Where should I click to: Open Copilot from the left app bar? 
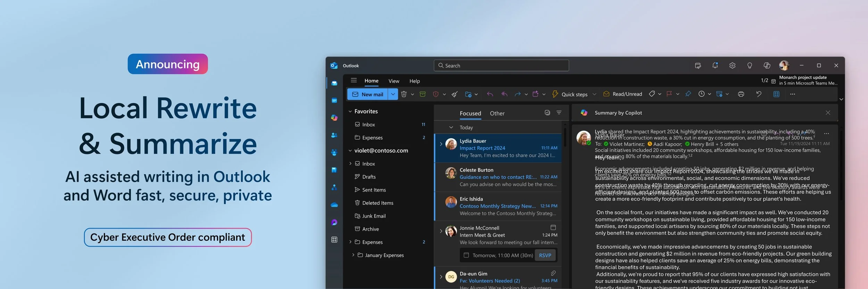334,118
